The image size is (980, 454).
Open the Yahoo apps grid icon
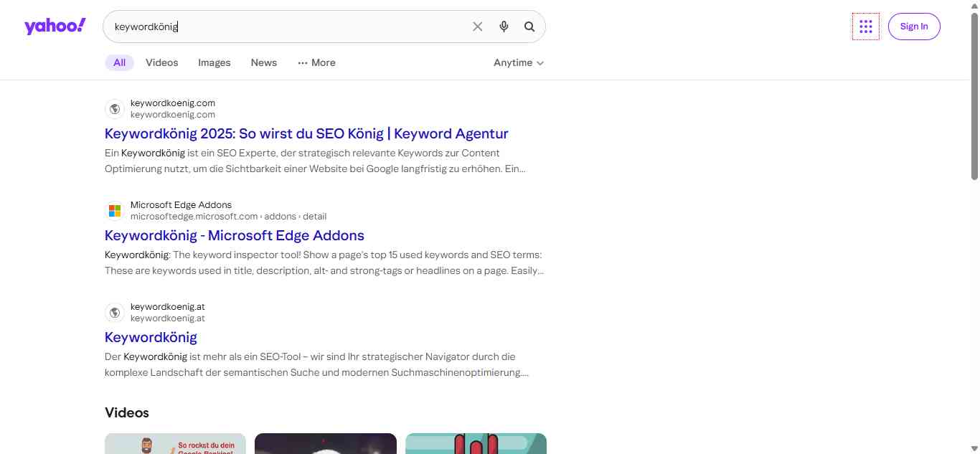(866, 27)
